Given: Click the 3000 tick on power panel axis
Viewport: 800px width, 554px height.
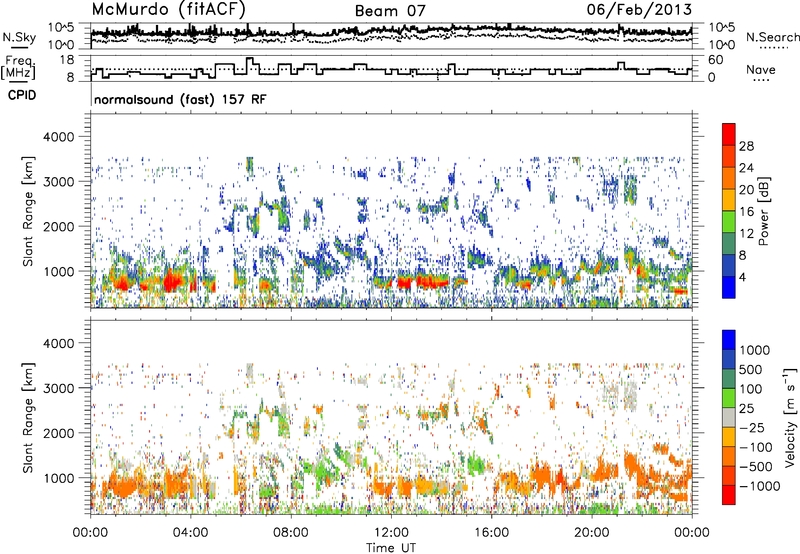Looking at the screenshot, I should click(x=58, y=182).
